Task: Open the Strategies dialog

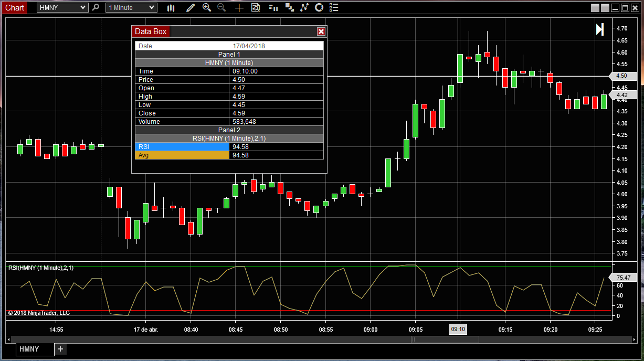Action: click(x=319, y=7)
